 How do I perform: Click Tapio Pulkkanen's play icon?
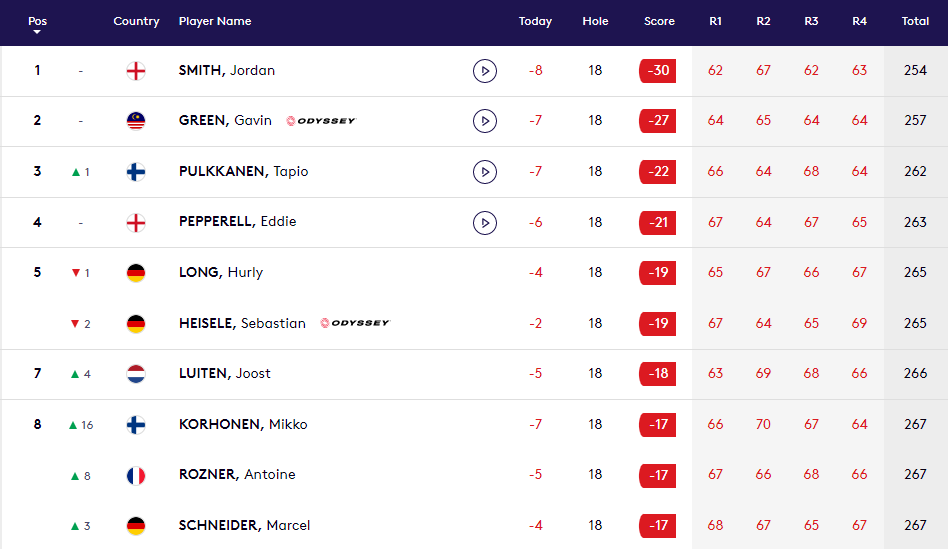tap(484, 172)
